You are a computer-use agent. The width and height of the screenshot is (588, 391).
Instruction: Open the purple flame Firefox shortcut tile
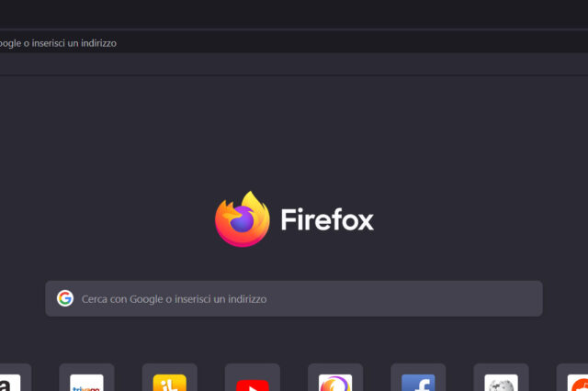pyautogui.click(x=335, y=377)
